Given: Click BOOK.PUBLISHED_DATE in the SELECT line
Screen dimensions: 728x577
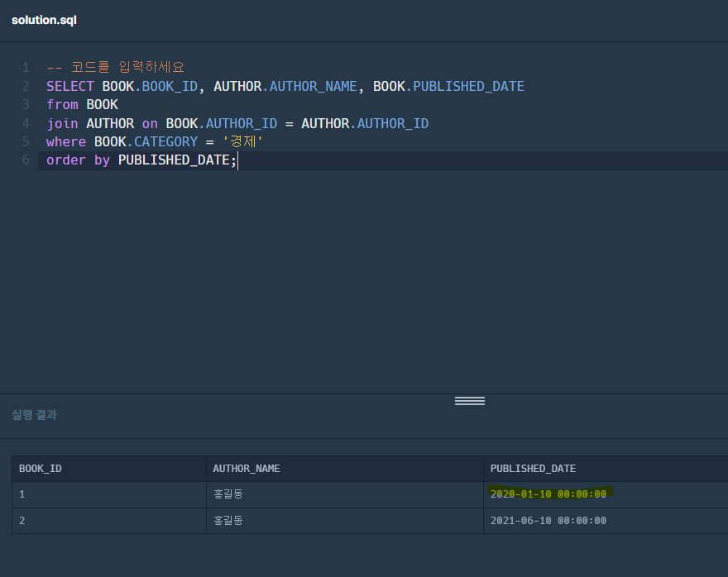Looking at the screenshot, I should pyautogui.click(x=448, y=86).
